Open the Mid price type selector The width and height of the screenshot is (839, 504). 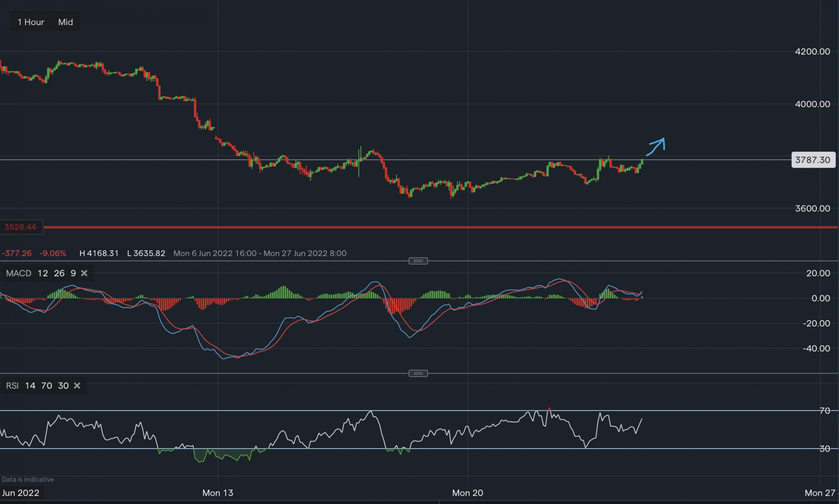(x=65, y=21)
